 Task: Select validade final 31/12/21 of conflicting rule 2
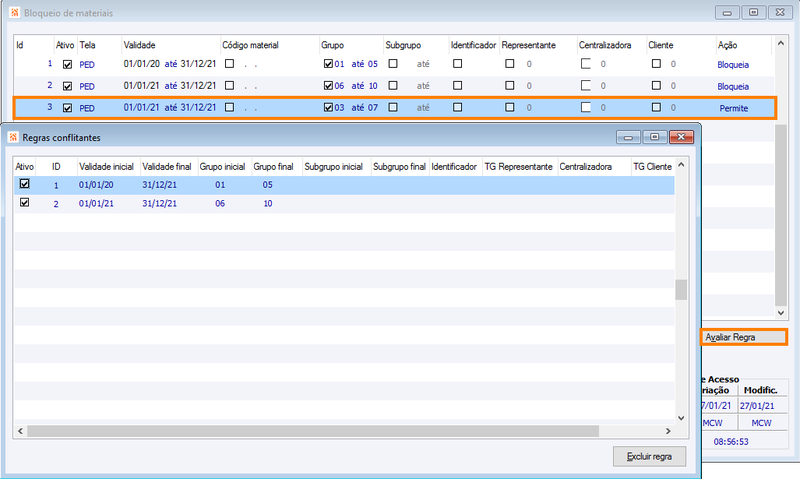[160, 203]
